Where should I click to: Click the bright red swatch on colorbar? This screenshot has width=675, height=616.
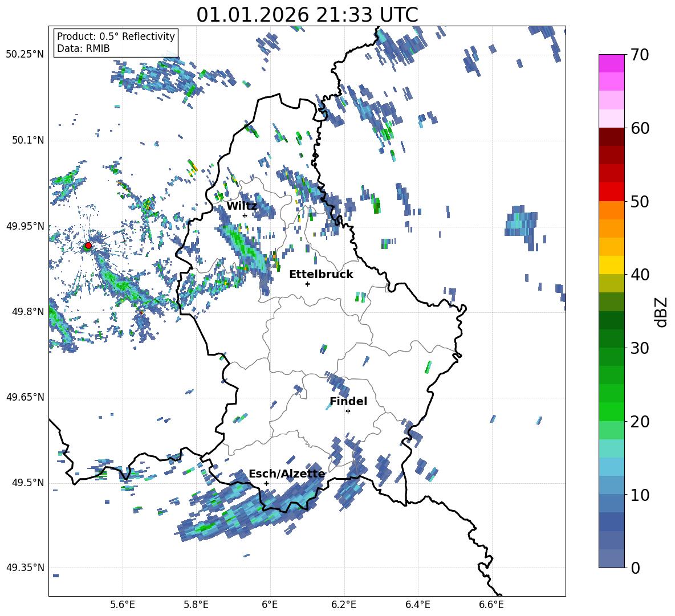[611, 192]
